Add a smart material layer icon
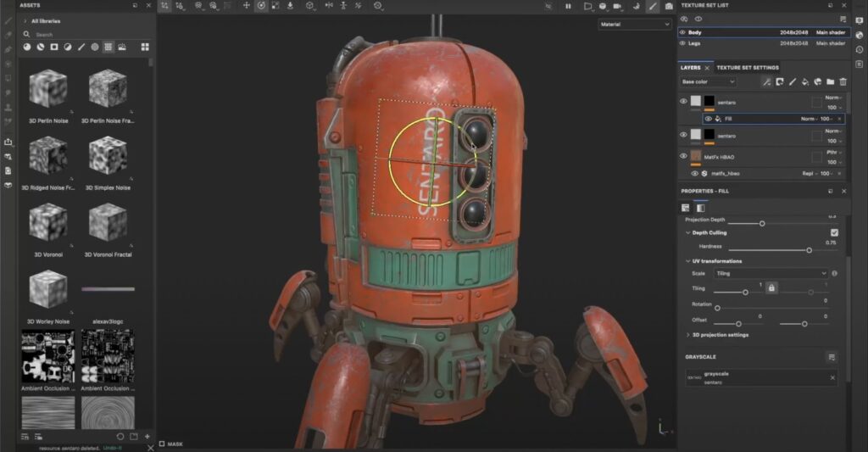Image resolution: width=868 pixels, height=452 pixels. click(818, 82)
